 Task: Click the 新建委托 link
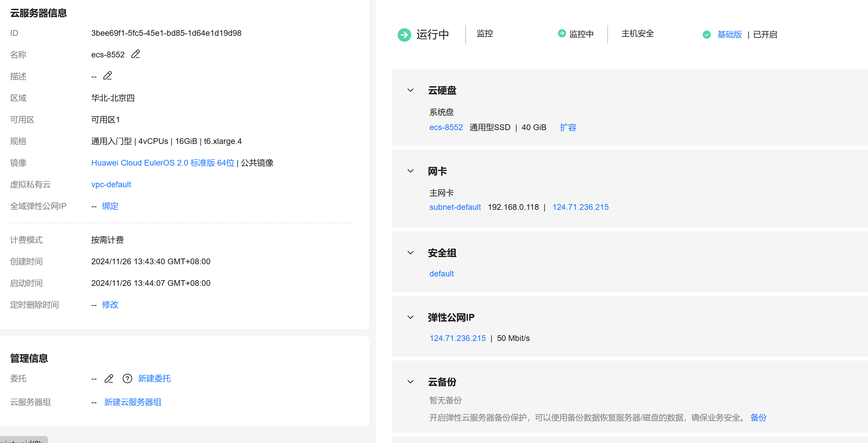(x=154, y=378)
